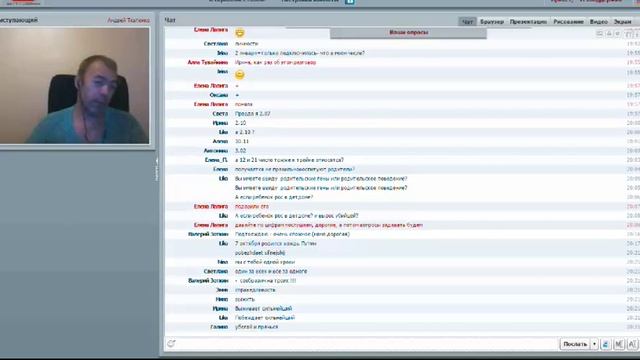The width and height of the screenshot is (640, 360).
Task: Select the chat message '5.02'
Action: pyautogui.click(x=240, y=151)
